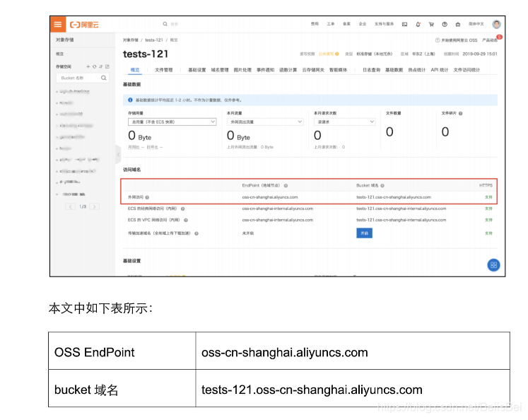The image size is (528, 420).
Task: Click the 公共读写 permission label
Action: pos(326,54)
